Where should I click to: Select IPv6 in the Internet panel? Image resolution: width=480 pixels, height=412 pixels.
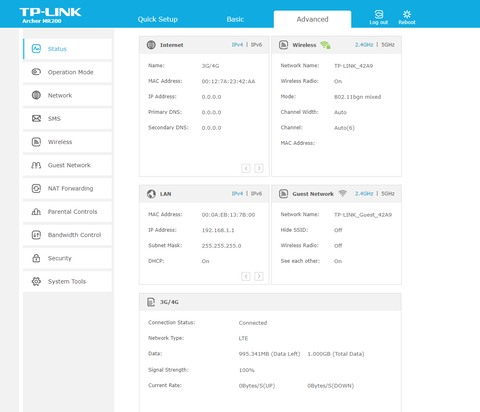coord(256,45)
